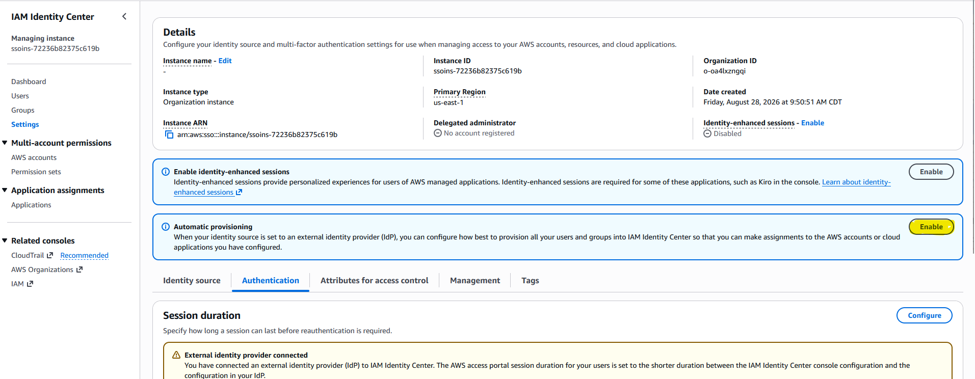
Task: Open Settings in the sidebar
Action: tap(25, 124)
